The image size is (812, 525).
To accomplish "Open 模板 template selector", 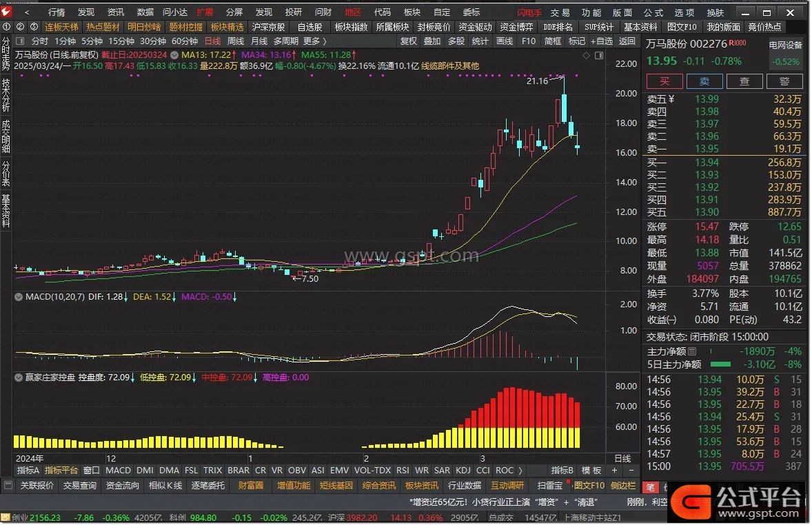I will (591, 470).
